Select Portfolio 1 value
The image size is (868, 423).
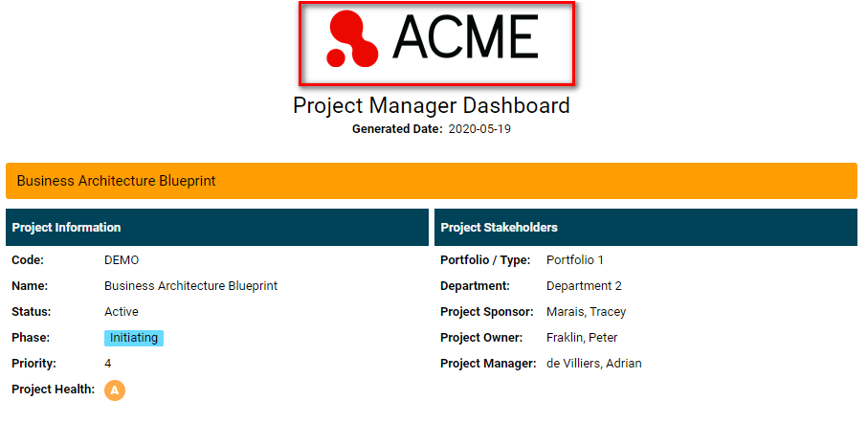(x=574, y=260)
